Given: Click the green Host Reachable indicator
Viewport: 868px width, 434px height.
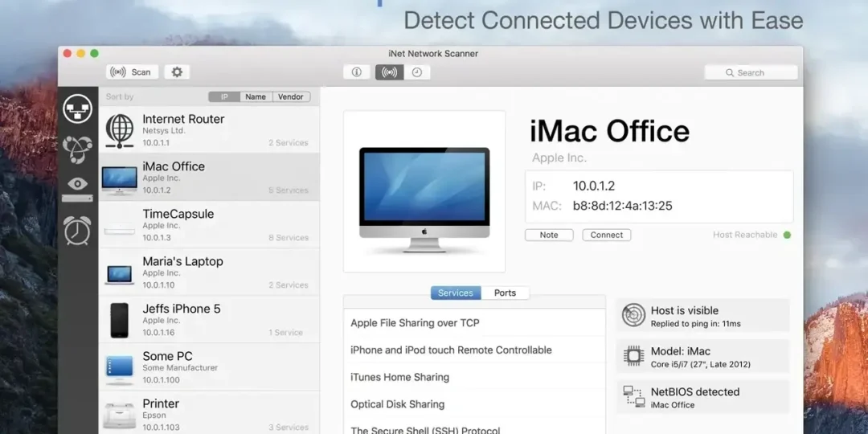Looking at the screenshot, I should coord(787,235).
